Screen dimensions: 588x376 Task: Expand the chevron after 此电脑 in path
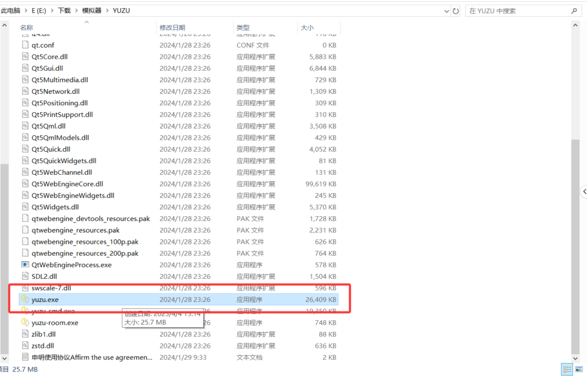[x=26, y=10]
